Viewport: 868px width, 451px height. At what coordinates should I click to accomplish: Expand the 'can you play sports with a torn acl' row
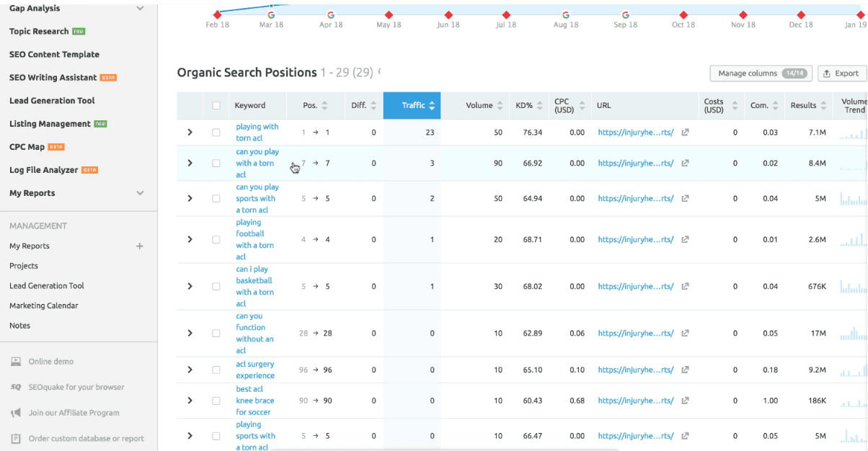190,198
